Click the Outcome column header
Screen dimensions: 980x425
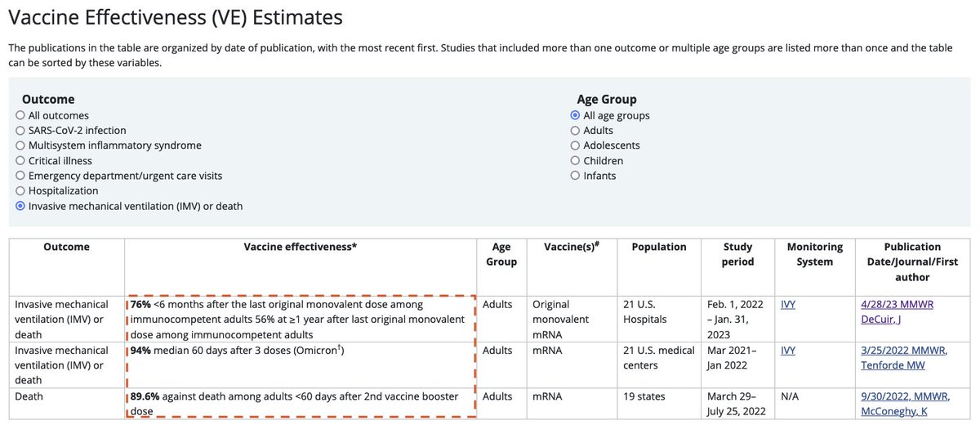click(x=66, y=247)
